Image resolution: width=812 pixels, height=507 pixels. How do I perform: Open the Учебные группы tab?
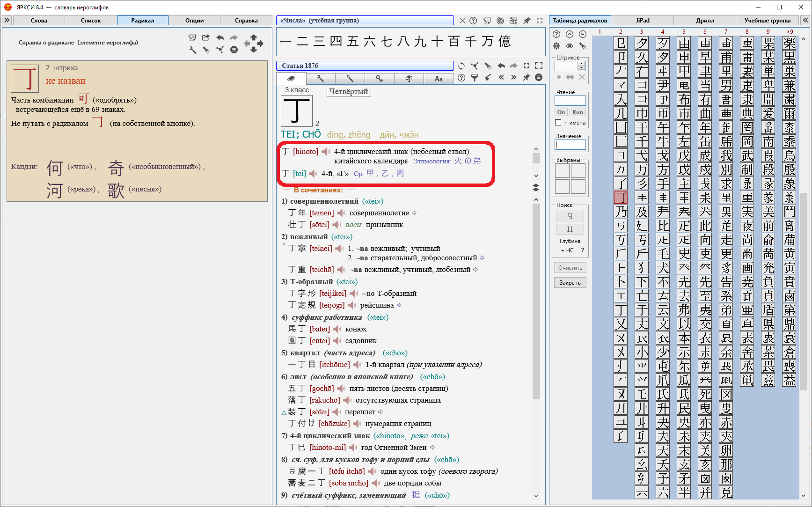(x=768, y=20)
